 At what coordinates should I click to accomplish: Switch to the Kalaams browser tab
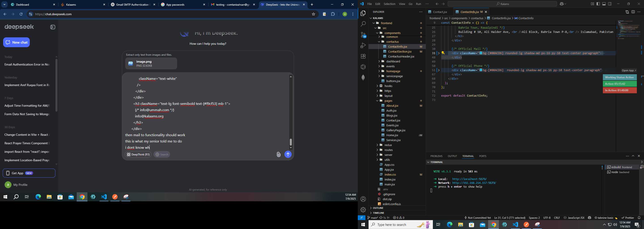click(x=83, y=5)
